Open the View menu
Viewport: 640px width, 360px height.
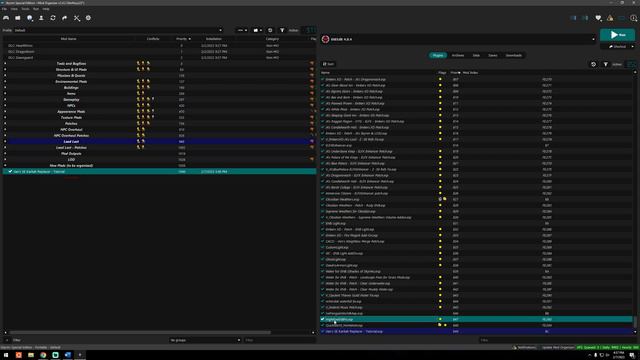[x=14, y=9]
